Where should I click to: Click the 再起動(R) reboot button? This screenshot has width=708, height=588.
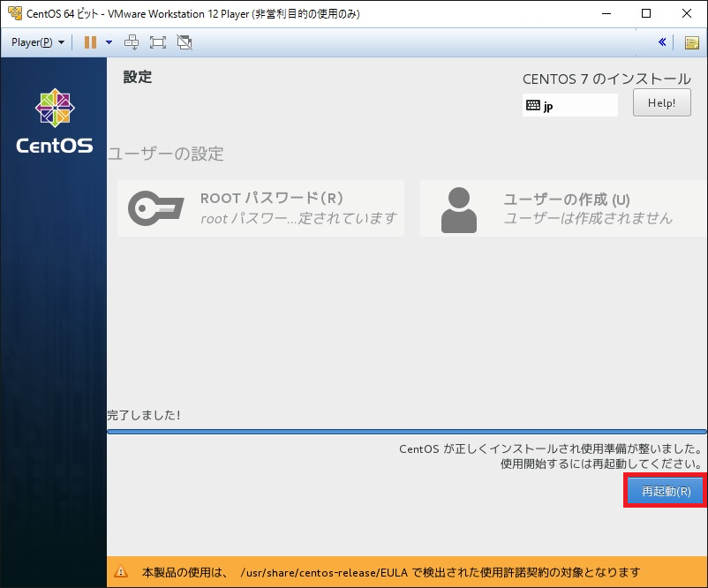pyautogui.click(x=666, y=491)
